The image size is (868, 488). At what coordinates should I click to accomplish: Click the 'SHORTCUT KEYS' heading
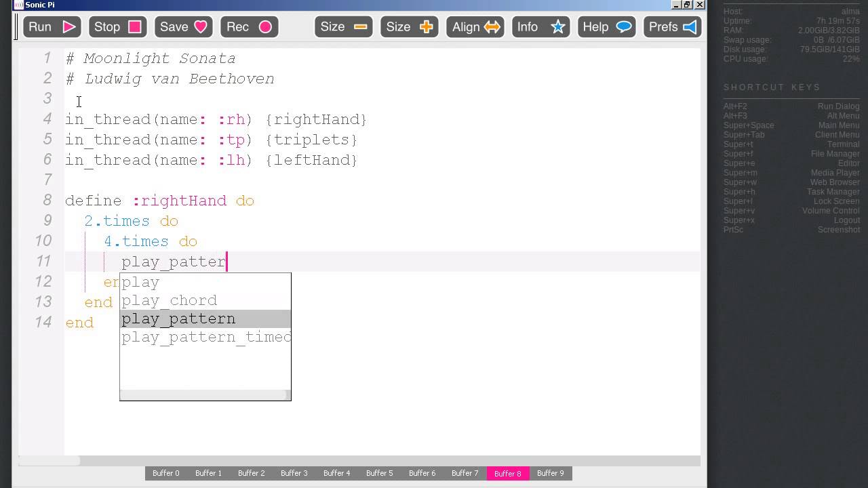[772, 87]
